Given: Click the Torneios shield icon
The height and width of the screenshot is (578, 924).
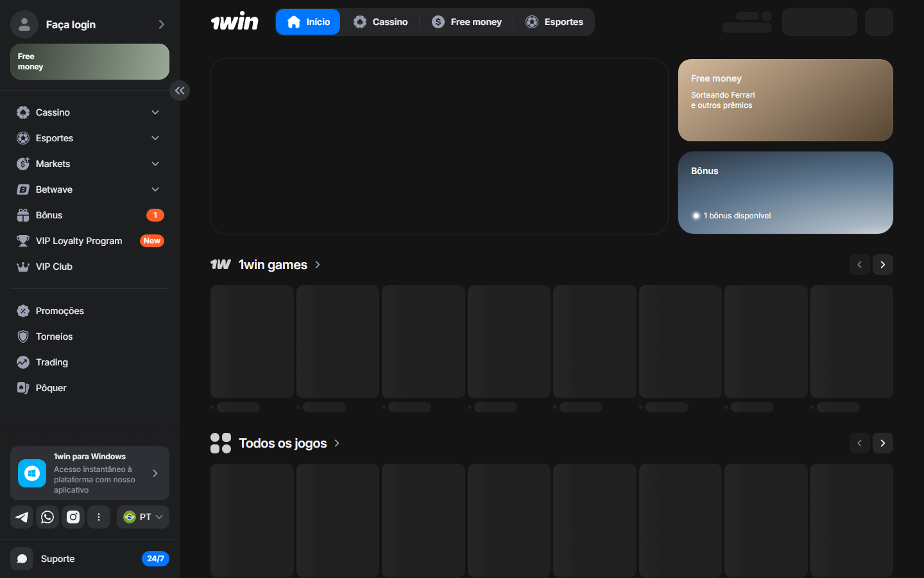Looking at the screenshot, I should [23, 337].
